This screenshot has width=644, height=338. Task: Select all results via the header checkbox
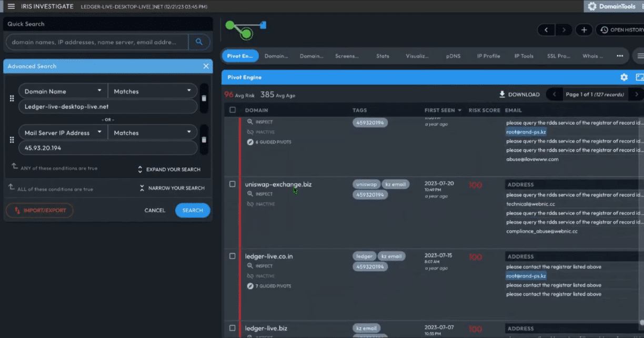tap(232, 109)
